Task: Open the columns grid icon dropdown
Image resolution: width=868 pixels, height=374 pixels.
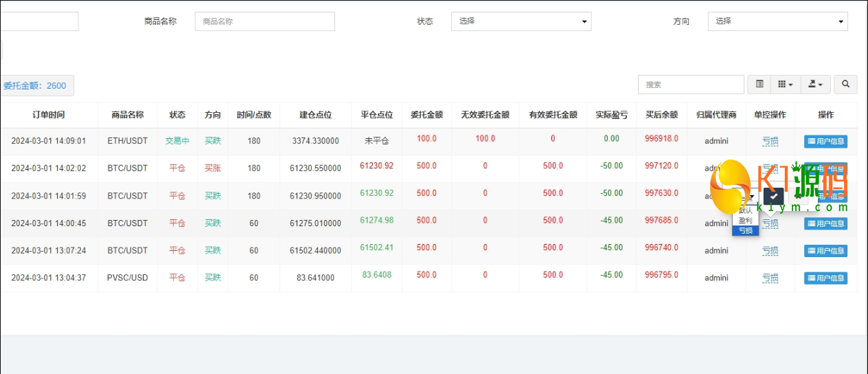Action: click(786, 85)
